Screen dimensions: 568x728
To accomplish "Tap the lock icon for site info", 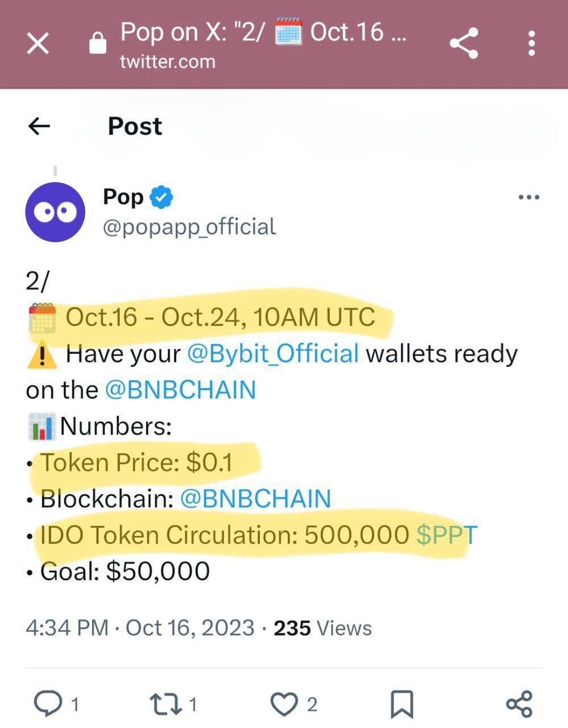I will [x=98, y=44].
